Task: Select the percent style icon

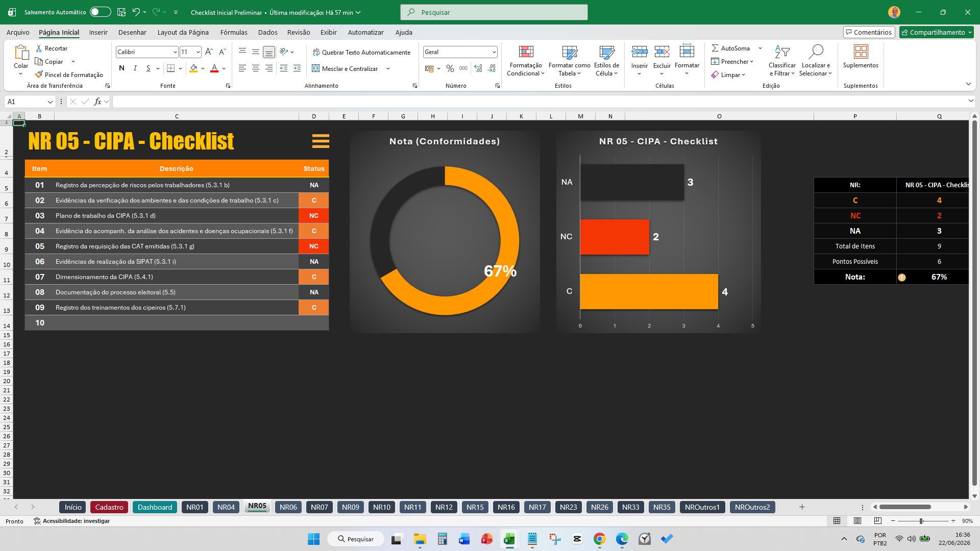Action: pyautogui.click(x=450, y=68)
